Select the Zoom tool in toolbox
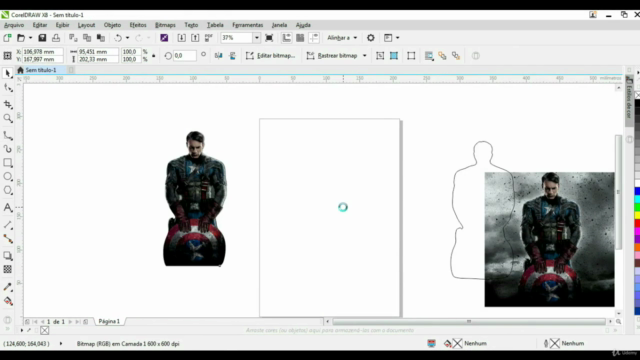640x360 pixels. pyautogui.click(x=8, y=118)
